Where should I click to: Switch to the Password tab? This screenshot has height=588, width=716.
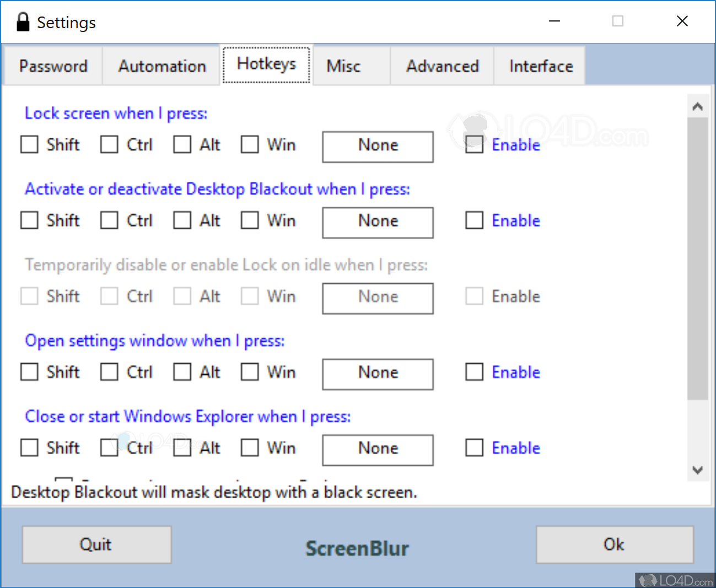[x=53, y=66]
